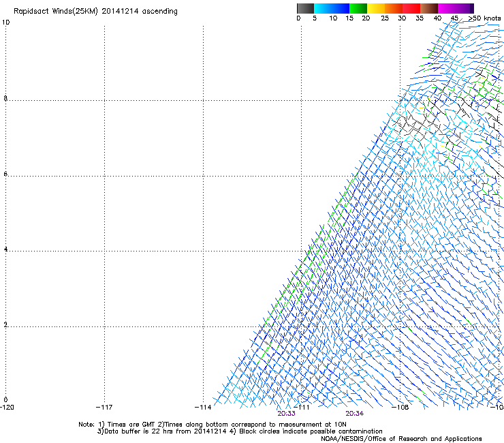This screenshot has width=504, height=443.
Task: Click the -108 longitude axis label
Action: (400, 408)
